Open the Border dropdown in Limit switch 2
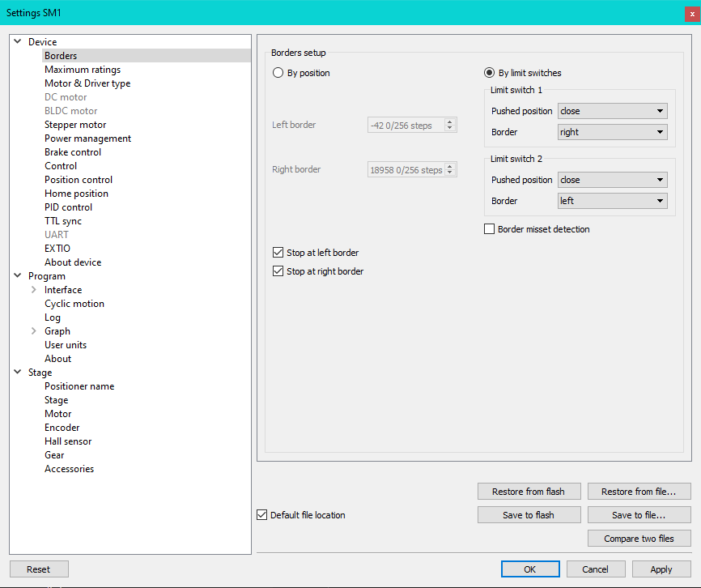 coord(611,200)
